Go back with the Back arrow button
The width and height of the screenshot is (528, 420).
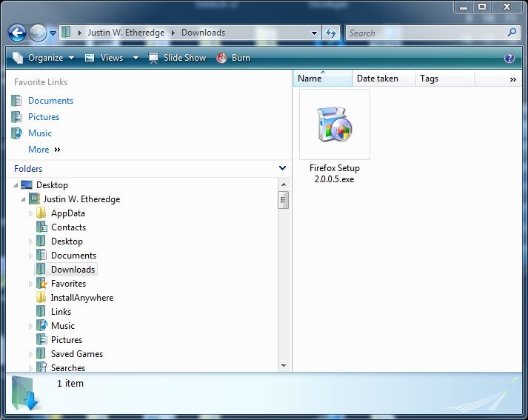[17, 33]
